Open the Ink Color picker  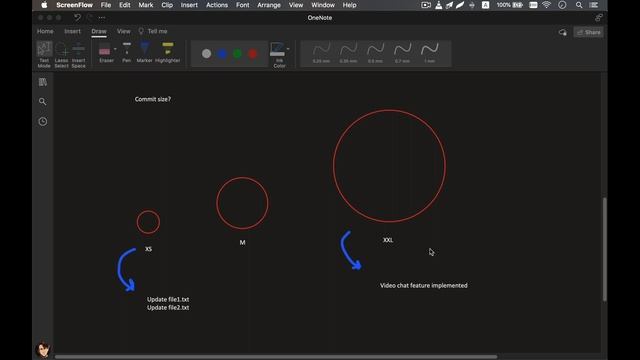pos(278,55)
